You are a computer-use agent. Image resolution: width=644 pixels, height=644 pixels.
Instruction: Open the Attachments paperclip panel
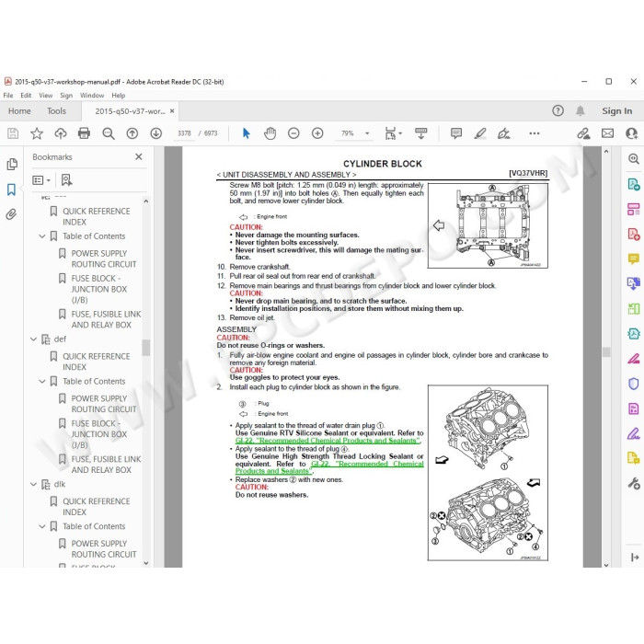[11, 214]
